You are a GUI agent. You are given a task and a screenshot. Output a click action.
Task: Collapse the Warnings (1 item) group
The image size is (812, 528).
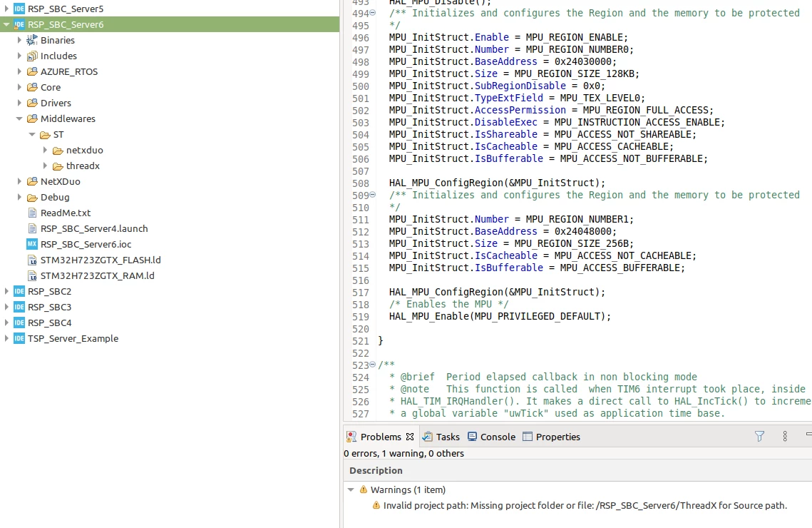coord(351,489)
